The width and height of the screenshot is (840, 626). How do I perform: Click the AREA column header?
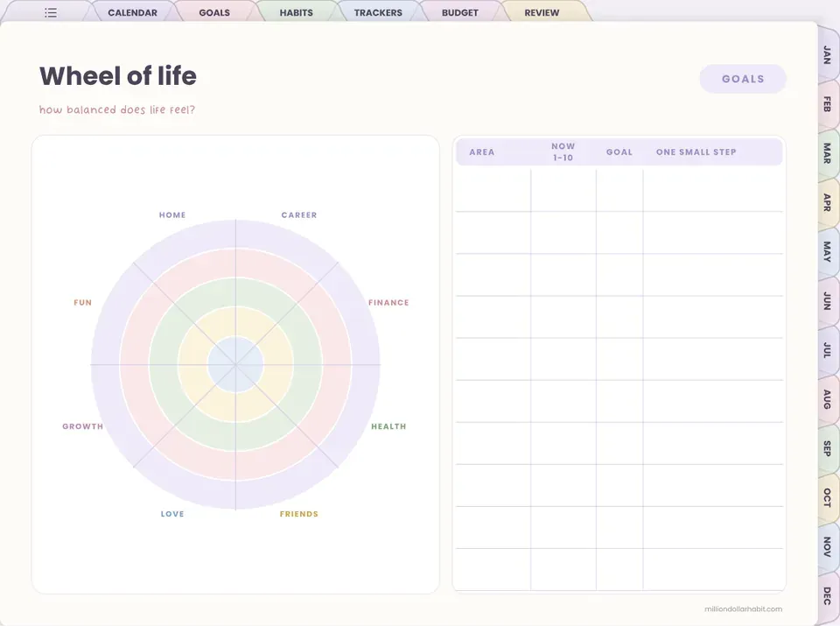click(x=481, y=152)
